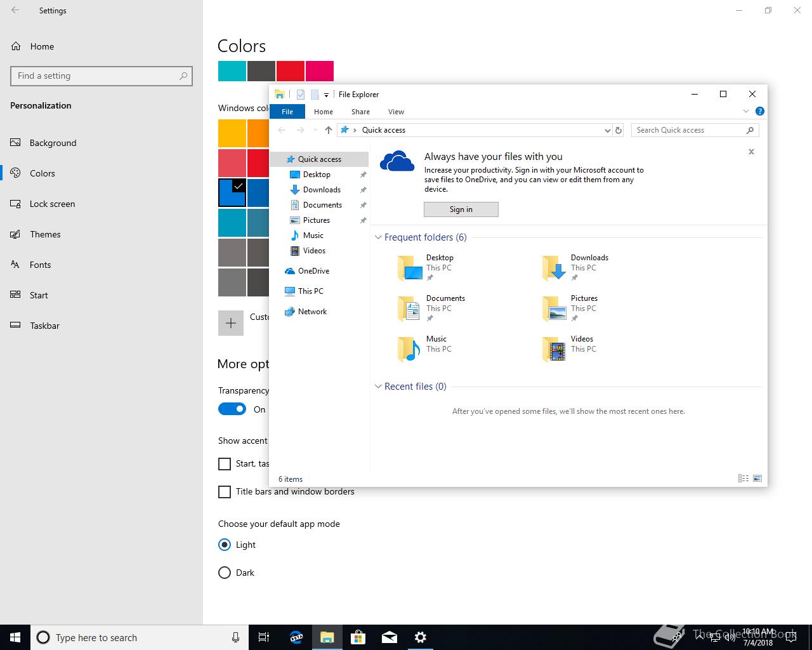
Task: Enable Title bars and window borders checkbox
Action: pos(225,492)
